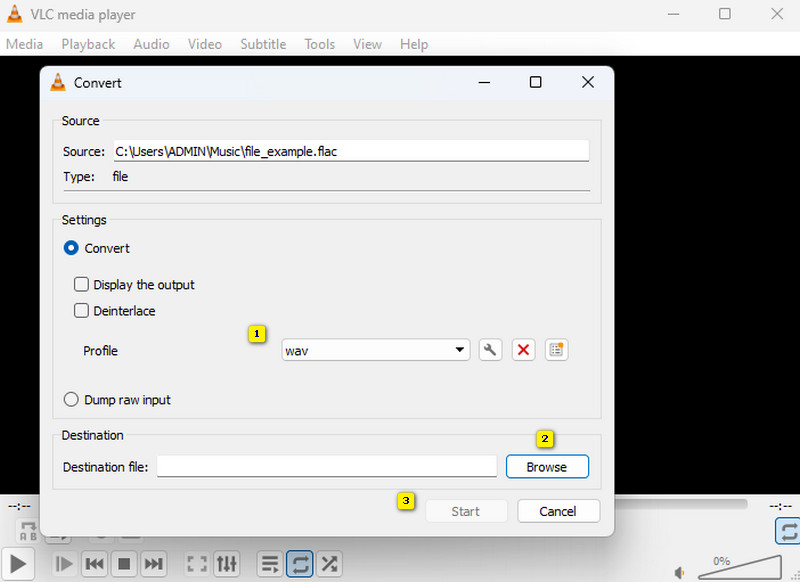
Task: Stop the current media playback
Action: coord(124,563)
